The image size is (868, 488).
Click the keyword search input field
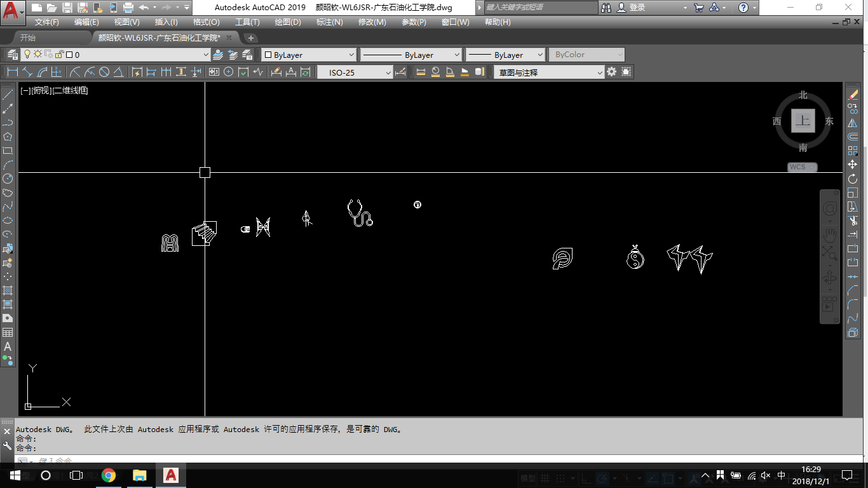[541, 8]
